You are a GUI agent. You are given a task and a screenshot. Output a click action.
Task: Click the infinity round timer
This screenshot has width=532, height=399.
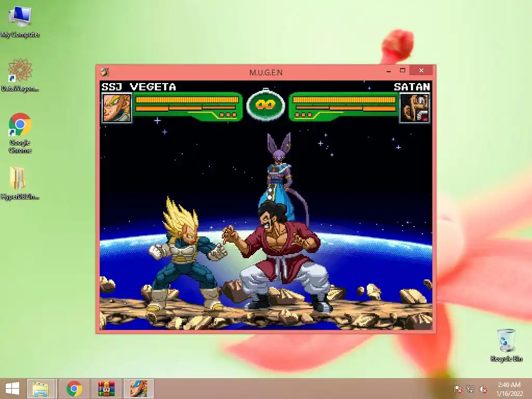(265, 105)
